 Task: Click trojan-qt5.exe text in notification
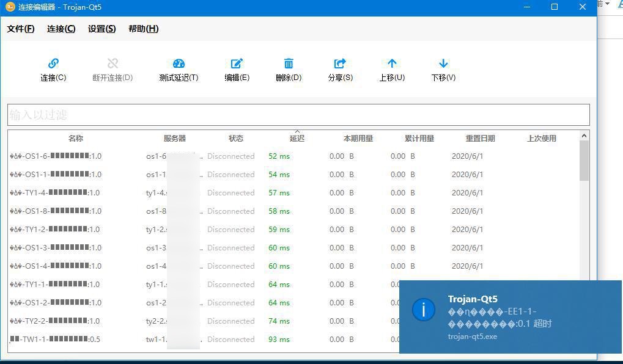pos(473,337)
